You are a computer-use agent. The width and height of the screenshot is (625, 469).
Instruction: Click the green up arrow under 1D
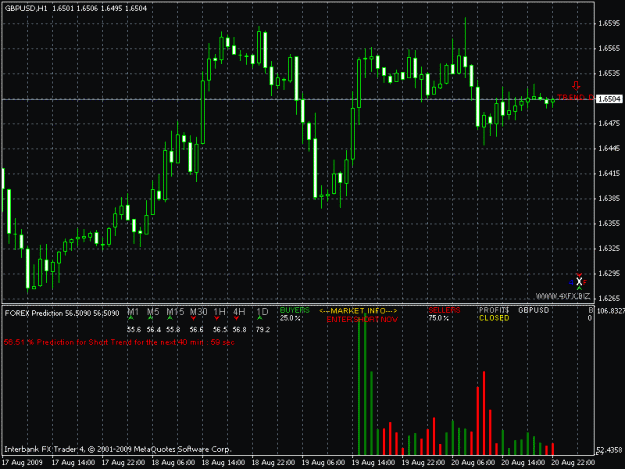point(260,318)
